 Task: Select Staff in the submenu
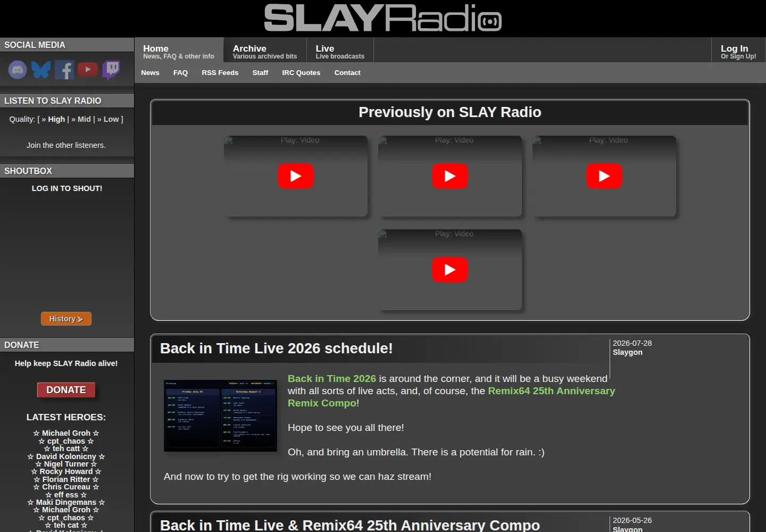click(x=260, y=73)
